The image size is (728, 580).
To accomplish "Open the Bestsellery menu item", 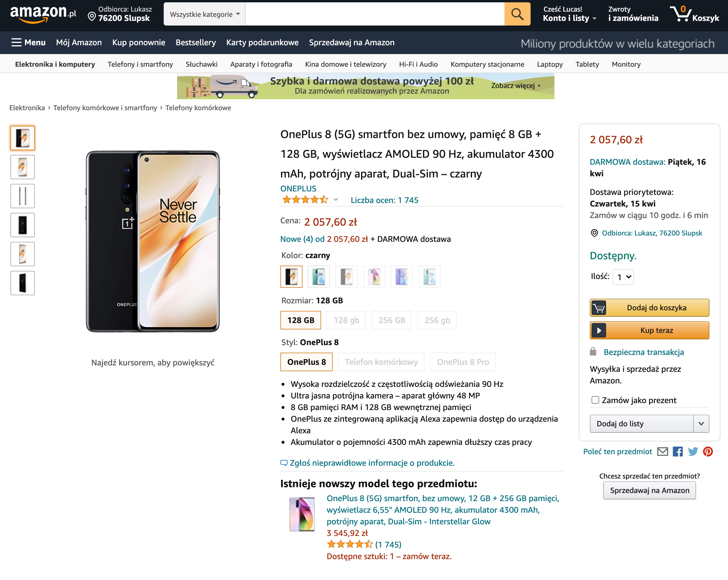I will (196, 43).
